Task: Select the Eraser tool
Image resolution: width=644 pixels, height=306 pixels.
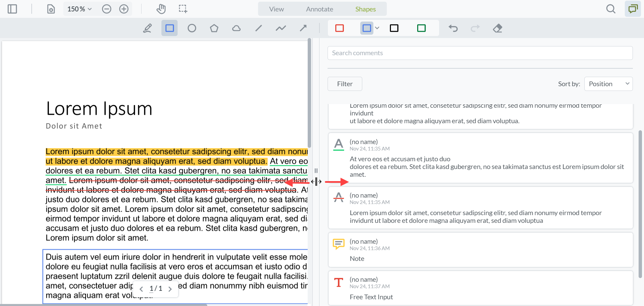Action: tap(497, 28)
